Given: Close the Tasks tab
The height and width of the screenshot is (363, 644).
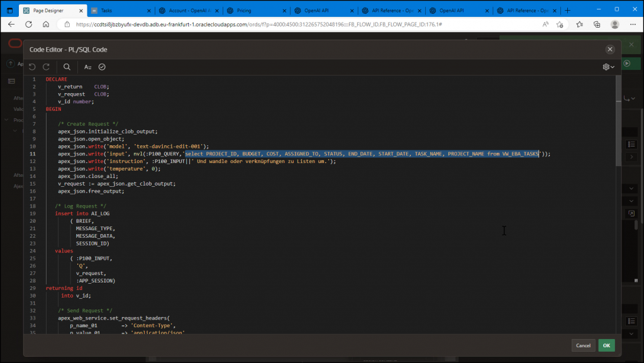Looking at the screenshot, I should [x=148, y=11].
